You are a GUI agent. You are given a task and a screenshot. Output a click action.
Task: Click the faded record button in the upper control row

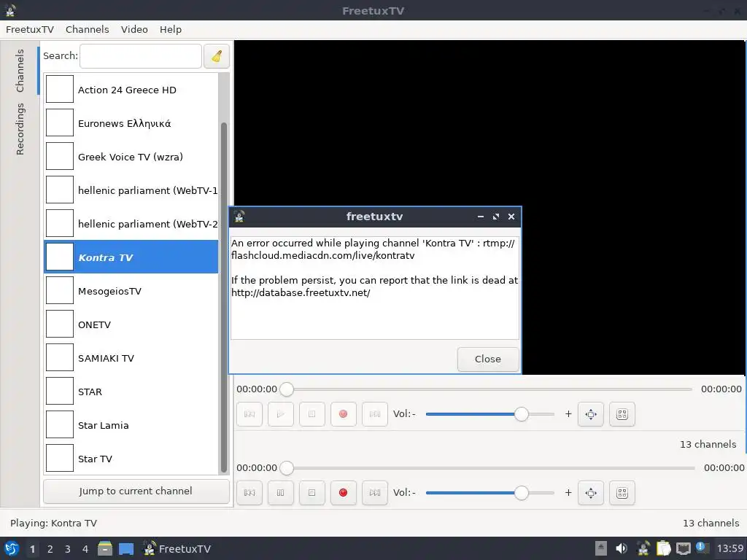(343, 414)
